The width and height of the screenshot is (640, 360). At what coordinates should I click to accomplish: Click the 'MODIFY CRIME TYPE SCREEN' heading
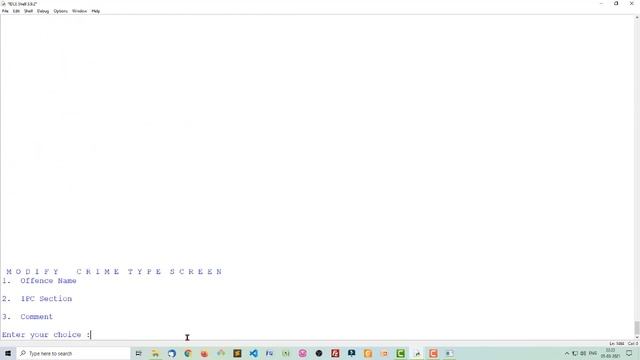(114, 271)
